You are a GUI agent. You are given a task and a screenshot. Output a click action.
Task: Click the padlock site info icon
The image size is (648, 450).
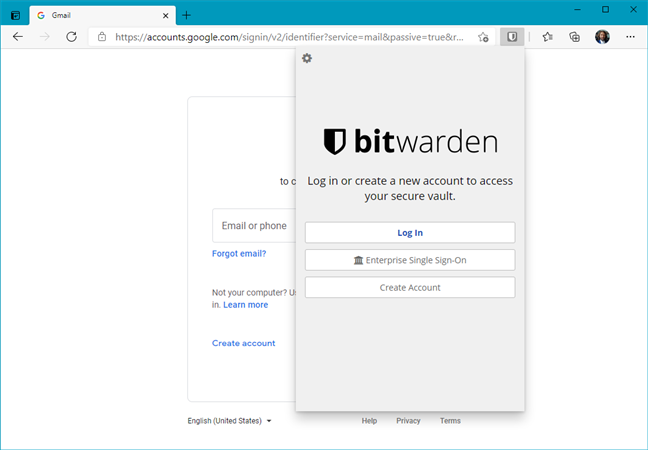pyautogui.click(x=102, y=37)
